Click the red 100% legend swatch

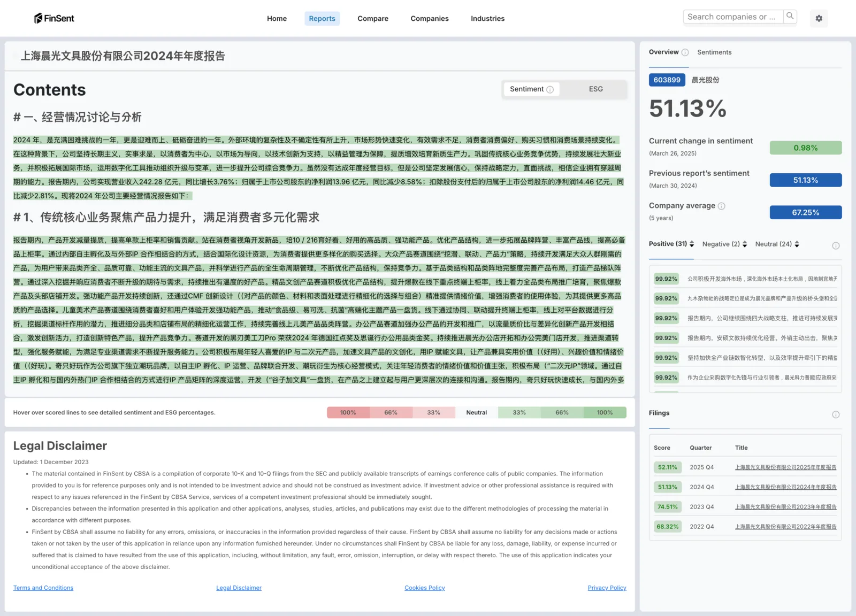click(x=348, y=412)
